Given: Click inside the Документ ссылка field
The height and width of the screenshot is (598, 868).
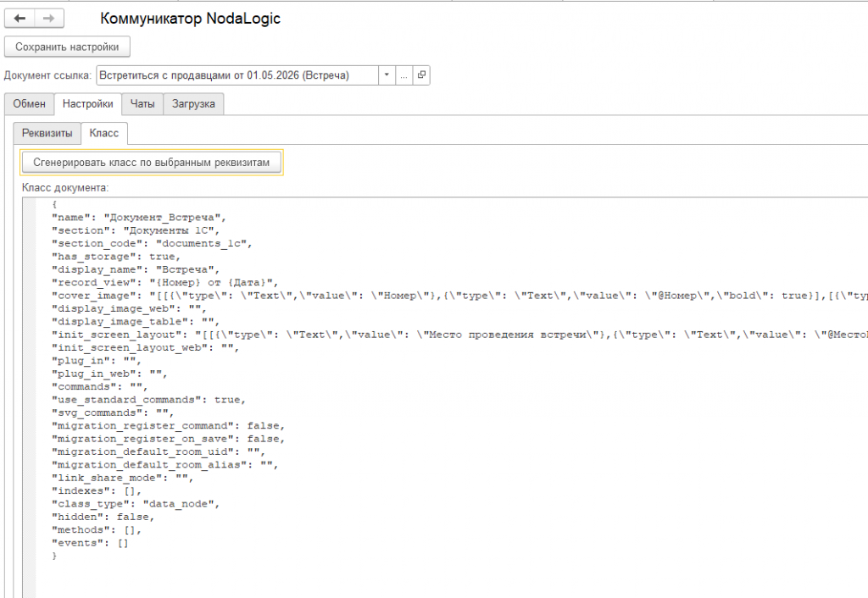Looking at the screenshot, I should tap(237, 75).
